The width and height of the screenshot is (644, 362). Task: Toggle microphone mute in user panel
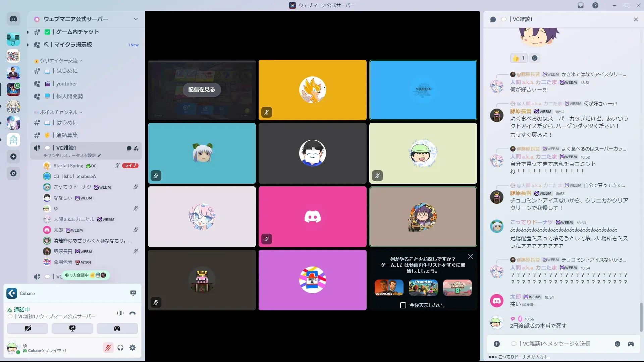tap(108, 348)
